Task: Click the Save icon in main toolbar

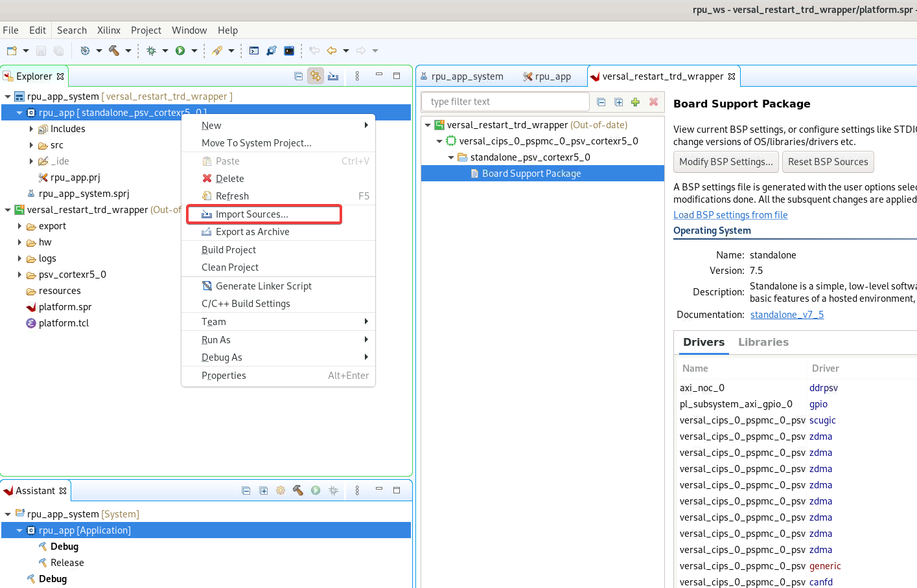Action: pyautogui.click(x=41, y=51)
